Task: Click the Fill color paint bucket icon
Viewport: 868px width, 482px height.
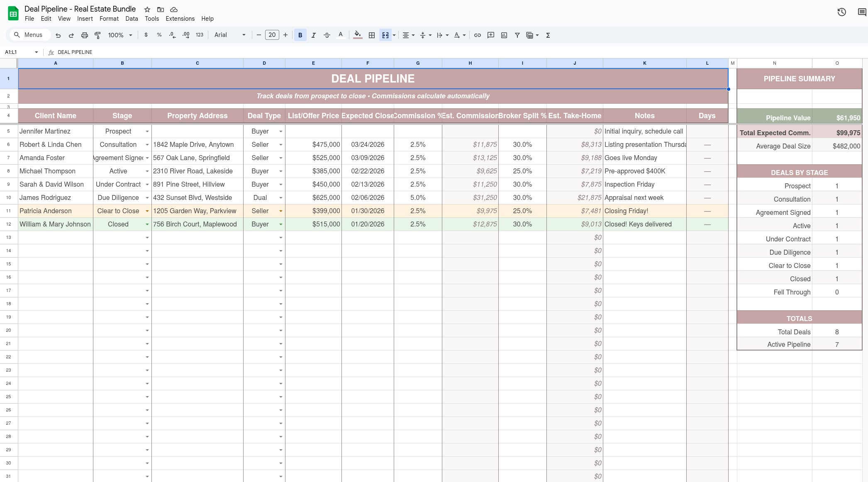Action: click(357, 35)
